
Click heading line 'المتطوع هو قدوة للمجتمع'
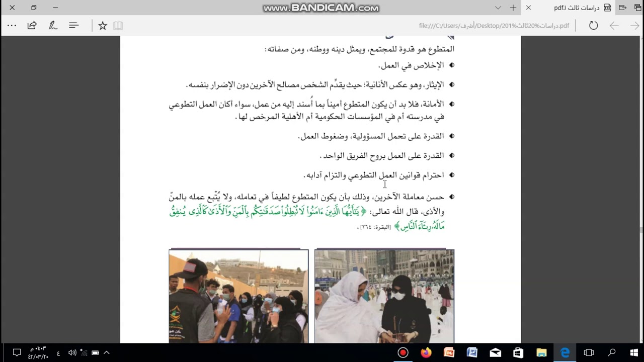[359, 49]
